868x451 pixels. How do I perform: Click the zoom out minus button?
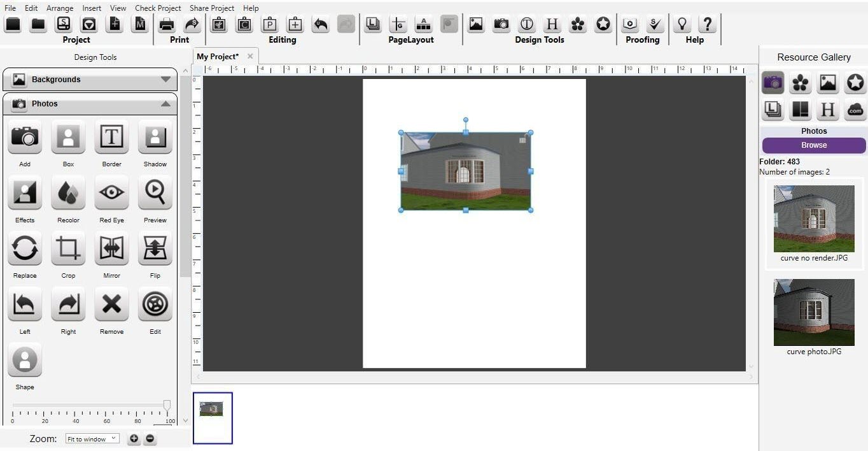point(150,438)
